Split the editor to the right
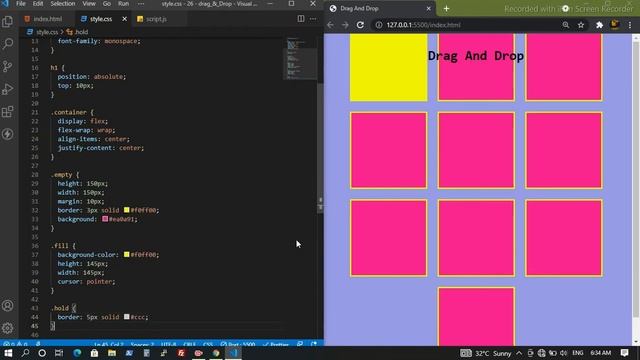This screenshot has height=360, width=640. tap(301, 19)
